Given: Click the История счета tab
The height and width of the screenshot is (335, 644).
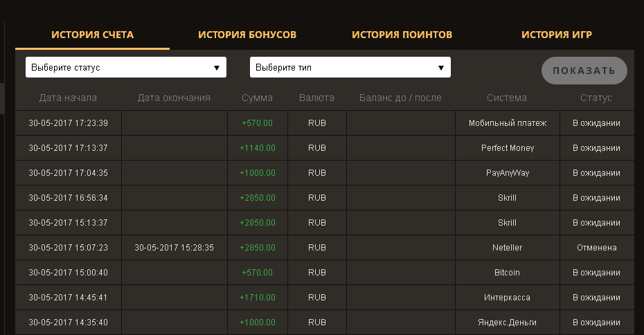Looking at the screenshot, I should [92, 35].
